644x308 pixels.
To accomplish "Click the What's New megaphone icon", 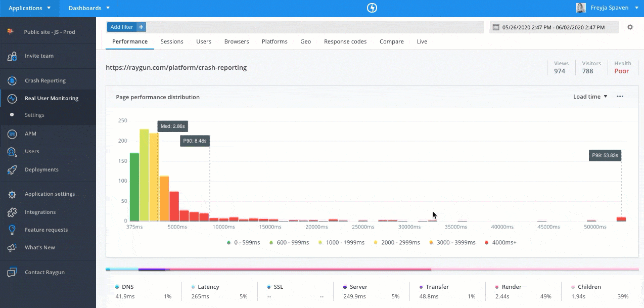I will [x=12, y=248].
